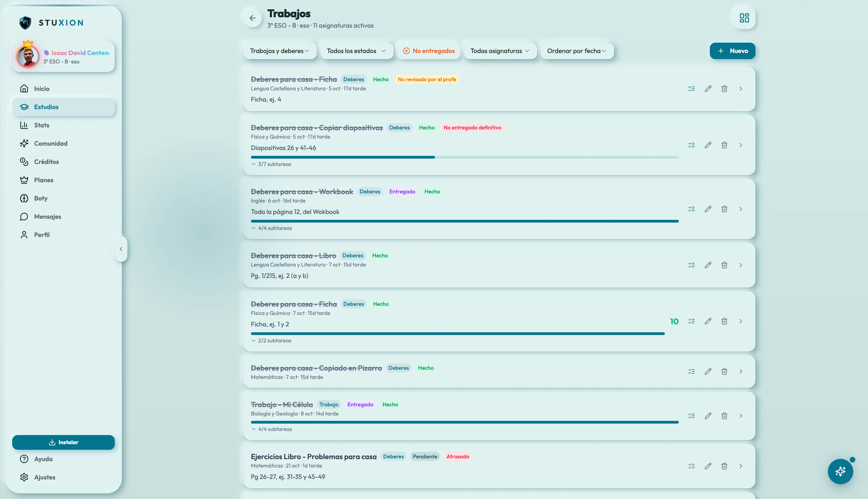Open Boty in the sidebar
Viewport: 868px width, 499px height.
63,198
